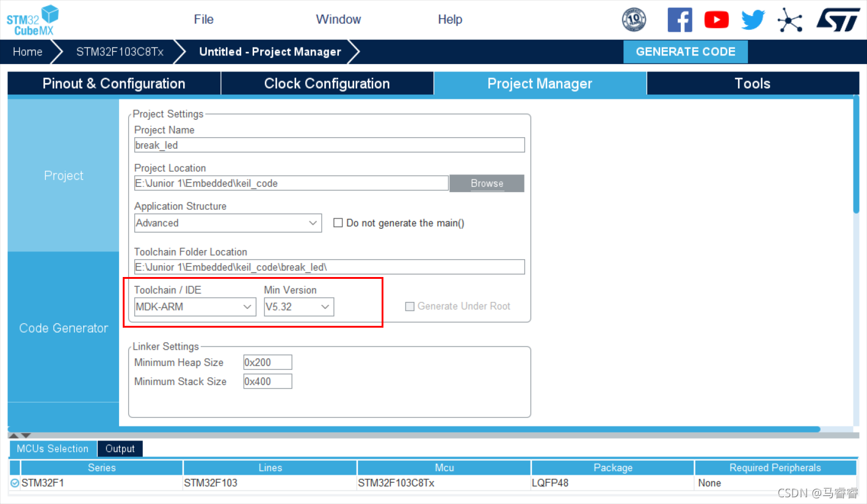The width and height of the screenshot is (867, 504).
Task: Click the check icon in STM32F1 row
Action: tap(15, 483)
